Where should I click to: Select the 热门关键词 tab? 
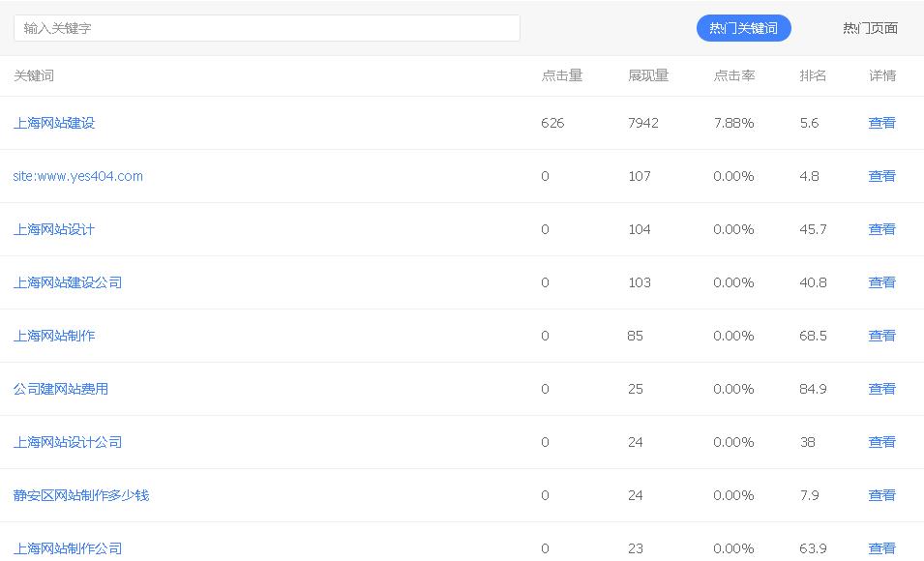pyautogui.click(x=743, y=28)
